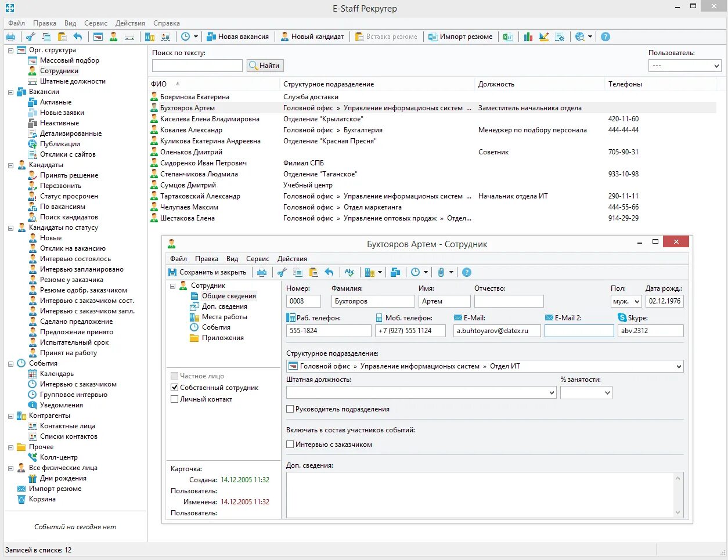Click the Cut scissors icon in the main toolbar
The width and height of the screenshot is (728, 560).
tap(30, 37)
